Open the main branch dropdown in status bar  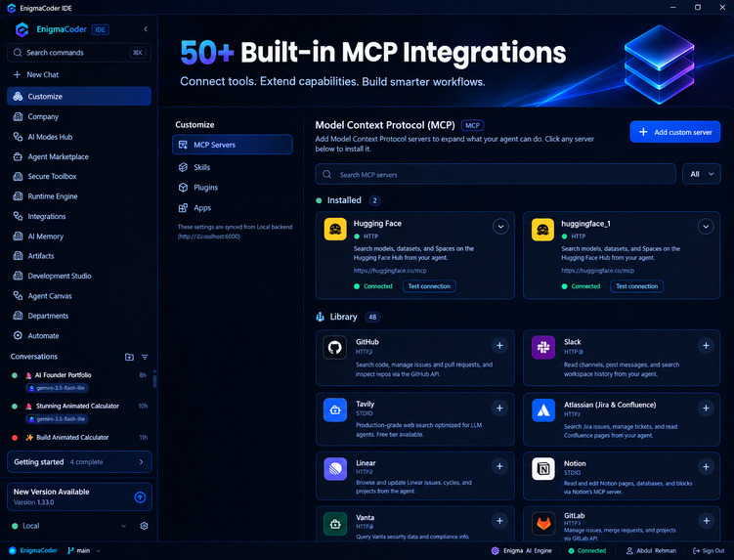coord(84,550)
